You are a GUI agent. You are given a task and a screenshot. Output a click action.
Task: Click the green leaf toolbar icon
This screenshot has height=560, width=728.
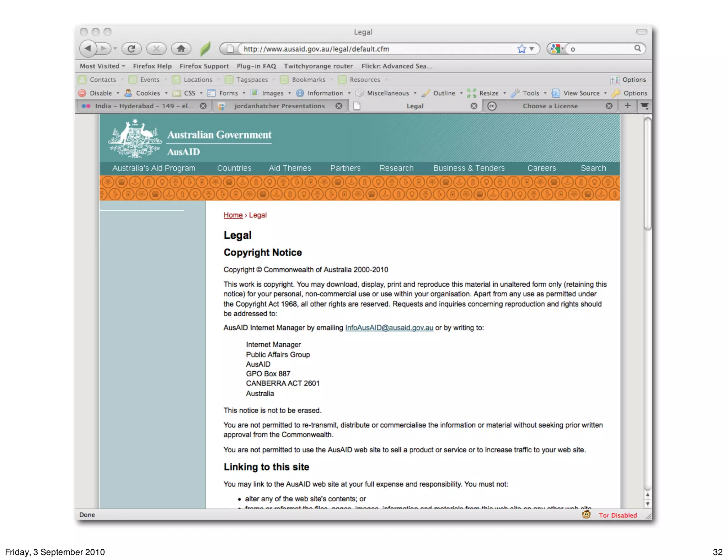205,49
